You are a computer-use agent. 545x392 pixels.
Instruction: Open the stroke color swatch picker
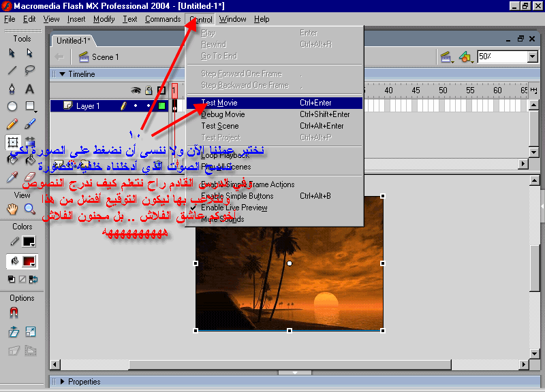point(29,242)
